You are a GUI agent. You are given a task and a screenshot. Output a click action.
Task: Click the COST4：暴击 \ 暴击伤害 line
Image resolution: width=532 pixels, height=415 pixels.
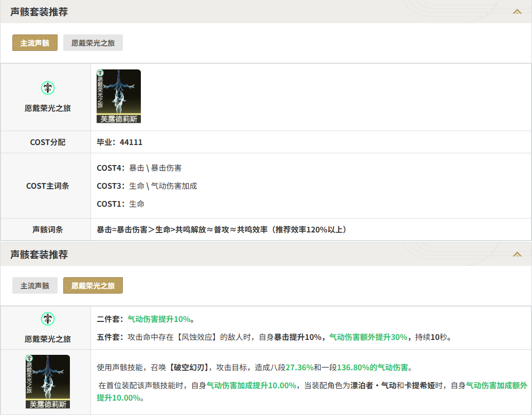pyautogui.click(x=139, y=168)
